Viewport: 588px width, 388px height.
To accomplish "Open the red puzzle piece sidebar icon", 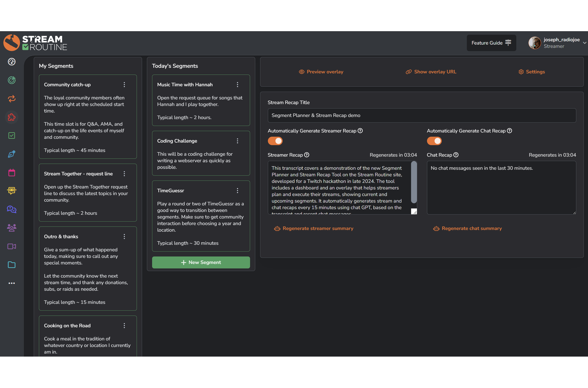I will pos(12,117).
